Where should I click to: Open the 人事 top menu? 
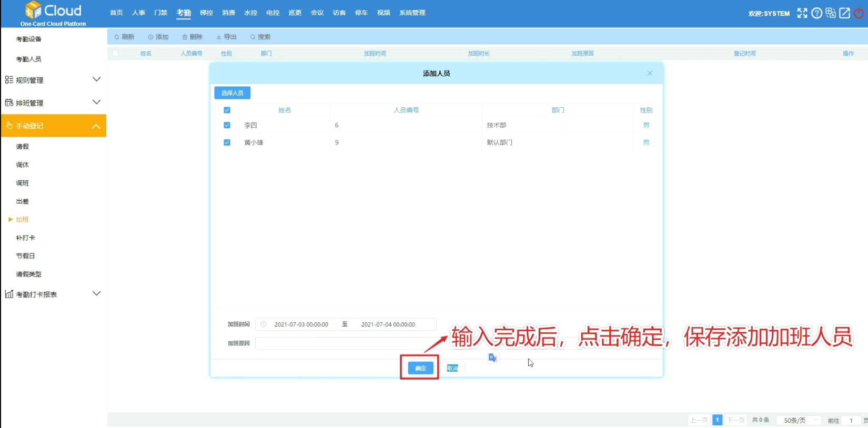[x=138, y=13]
